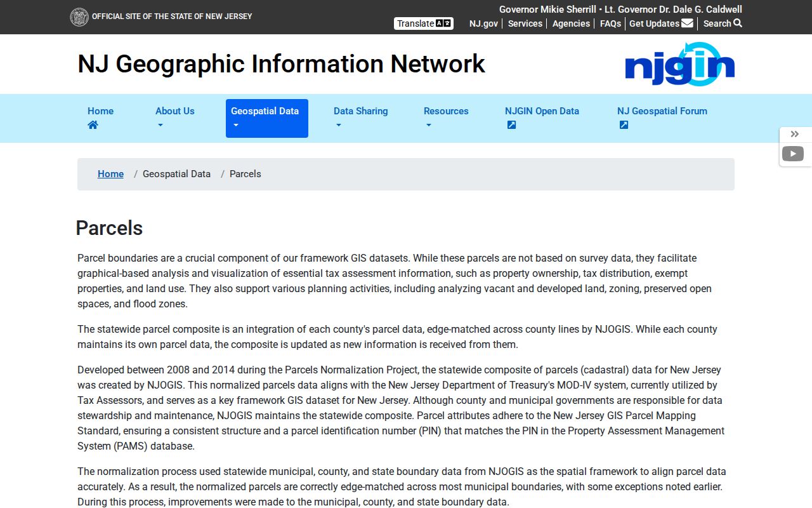
Task: Click the search magnifier icon
Action: pos(738,23)
